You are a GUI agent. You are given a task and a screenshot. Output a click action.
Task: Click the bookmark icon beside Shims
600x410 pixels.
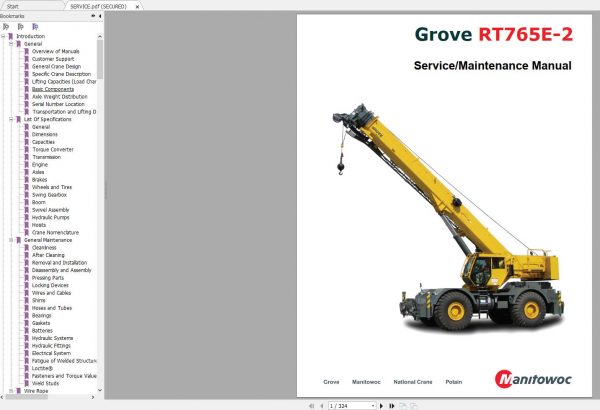point(26,301)
